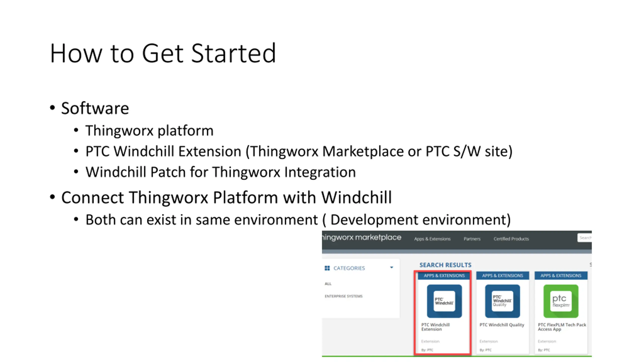The image size is (644, 362).
Task: Click the Search Results heading
Action: 445,265
